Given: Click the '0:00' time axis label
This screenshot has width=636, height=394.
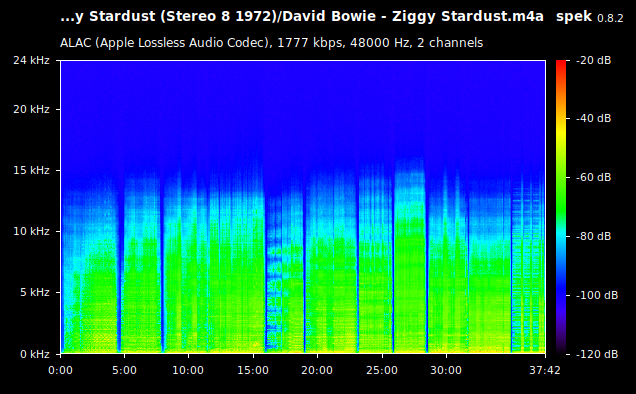Looking at the screenshot, I should tap(60, 370).
